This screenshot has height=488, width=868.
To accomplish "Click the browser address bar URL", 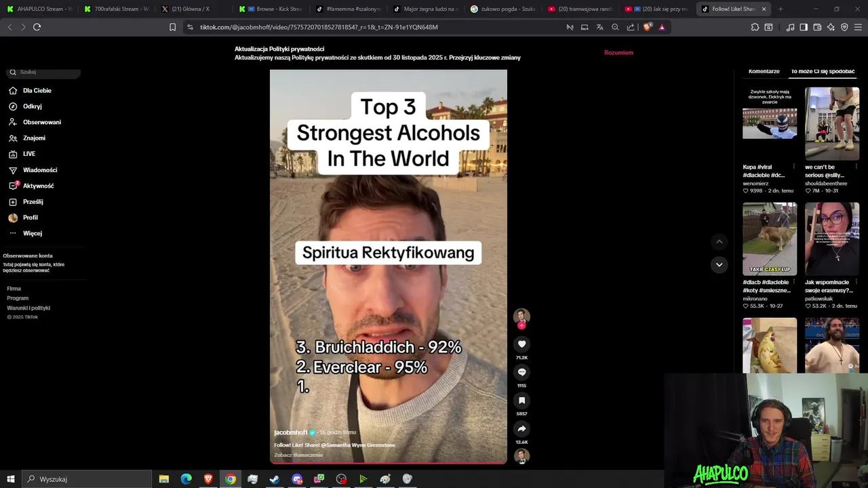I will [x=319, y=27].
